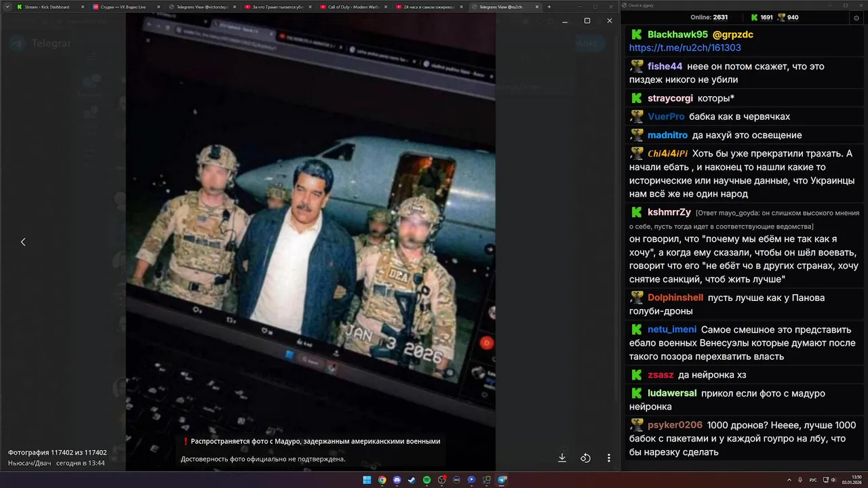Click the username VuerPro
Screen dimensions: 868x488
666,117
